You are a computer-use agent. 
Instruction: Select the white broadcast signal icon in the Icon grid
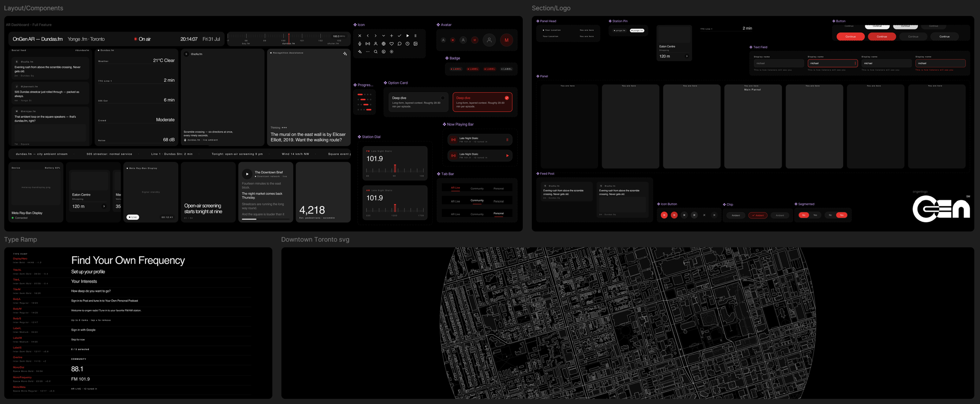coord(367,44)
